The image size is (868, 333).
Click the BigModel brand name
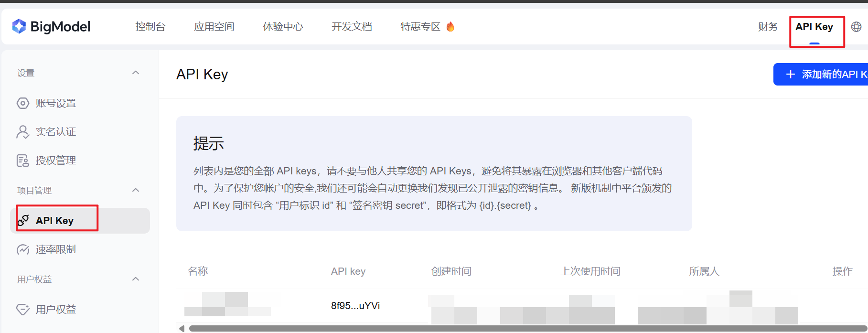coord(60,27)
